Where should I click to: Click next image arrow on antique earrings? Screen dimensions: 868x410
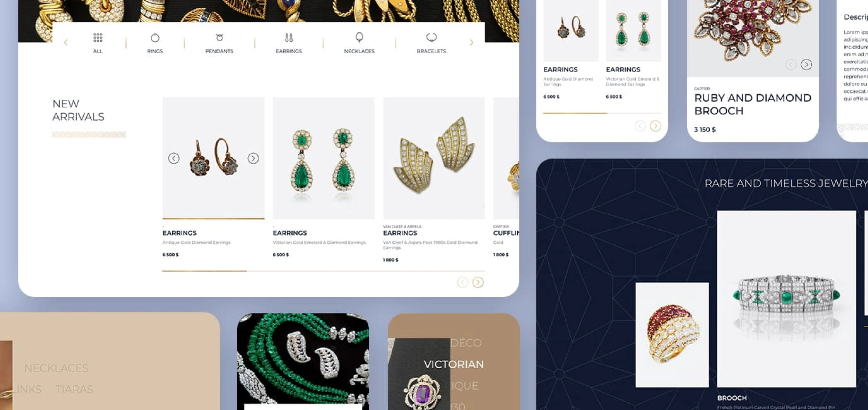(253, 158)
